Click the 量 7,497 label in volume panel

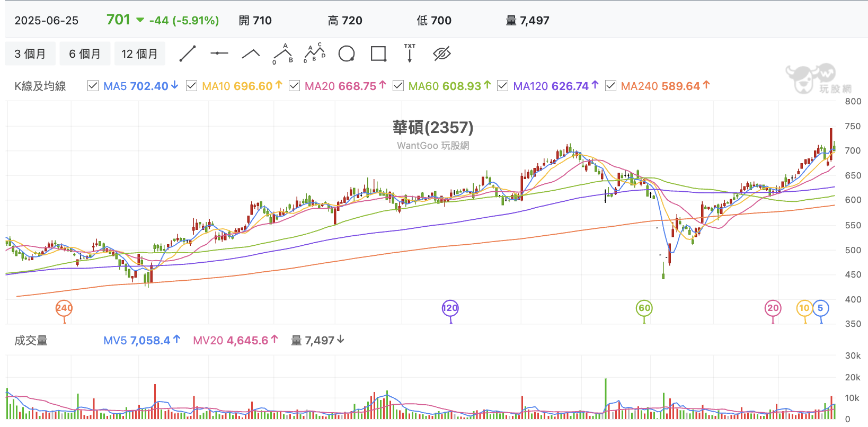pos(318,341)
